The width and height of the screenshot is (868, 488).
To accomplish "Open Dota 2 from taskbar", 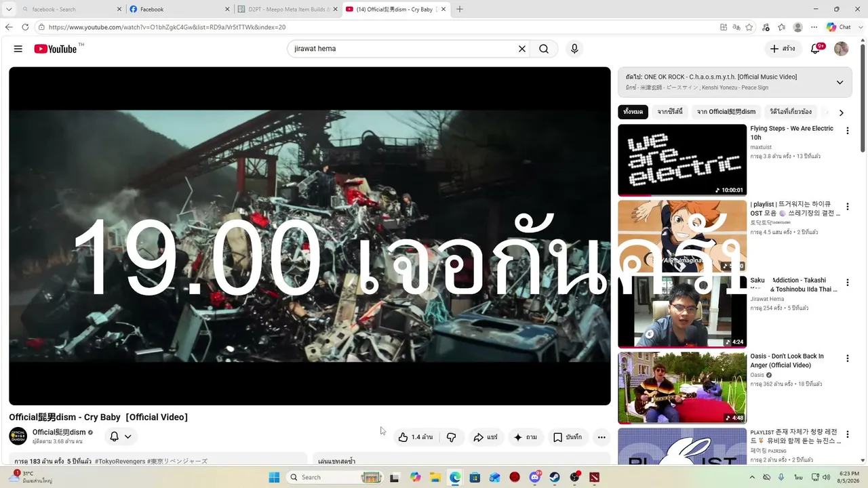I will click(x=595, y=477).
